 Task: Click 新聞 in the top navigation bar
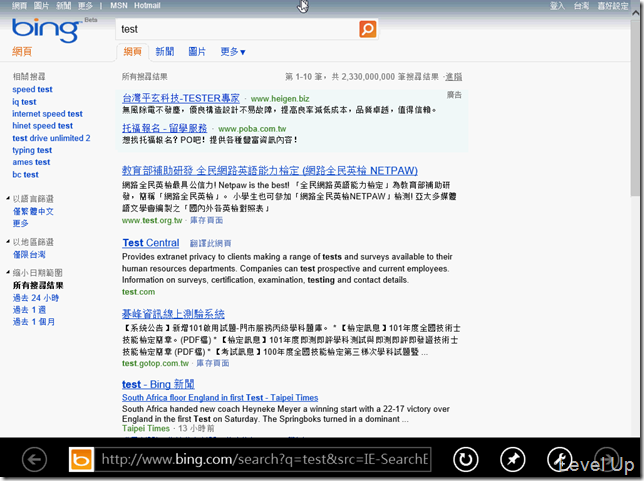63,6
